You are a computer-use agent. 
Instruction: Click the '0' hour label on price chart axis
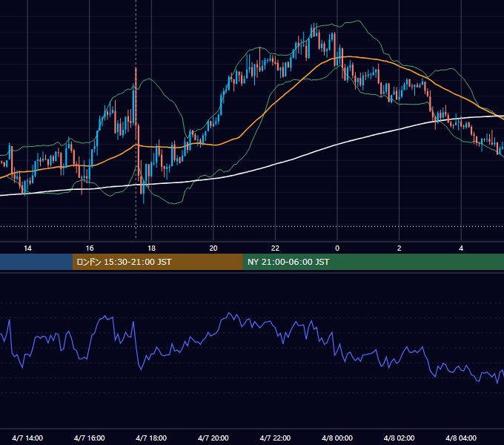tap(337, 248)
